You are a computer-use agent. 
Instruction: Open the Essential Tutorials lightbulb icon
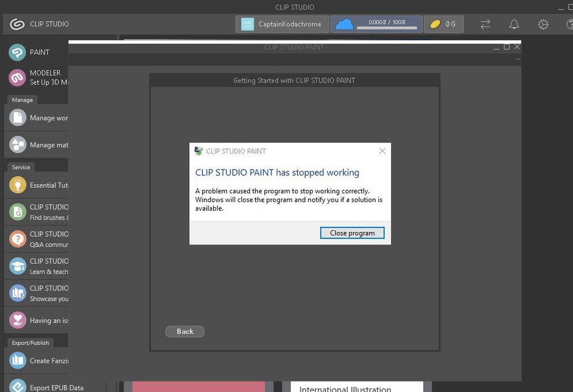click(17, 185)
